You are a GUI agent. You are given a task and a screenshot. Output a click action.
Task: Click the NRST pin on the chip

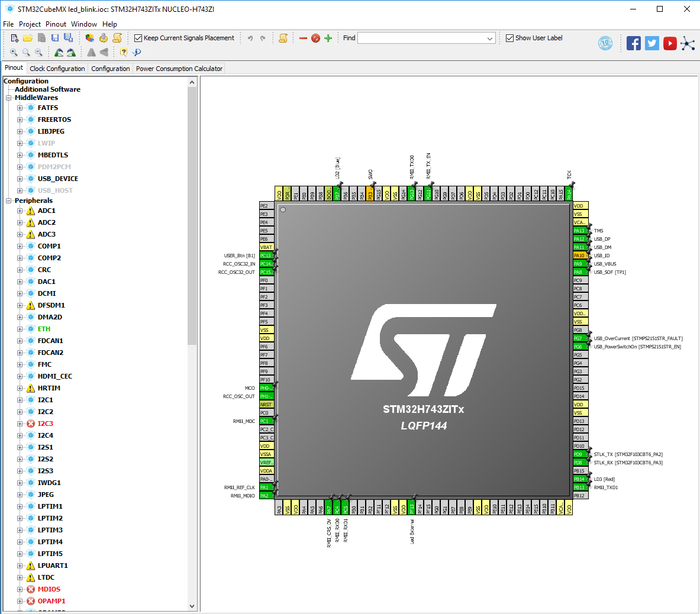click(x=266, y=405)
